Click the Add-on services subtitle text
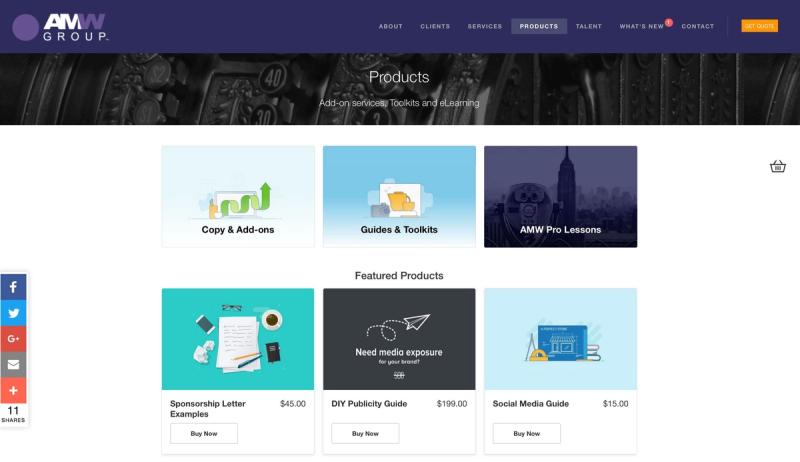This screenshot has height=462, width=800. [399, 103]
